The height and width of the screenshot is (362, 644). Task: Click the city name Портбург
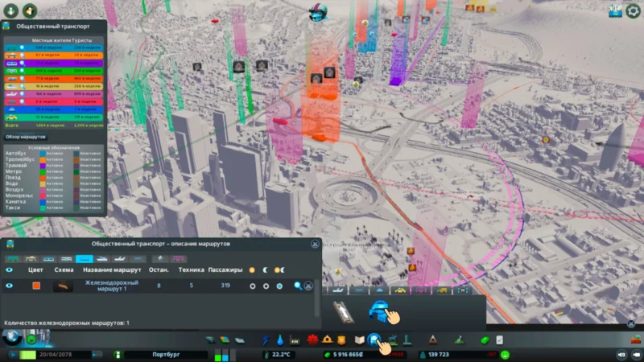point(166,354)
